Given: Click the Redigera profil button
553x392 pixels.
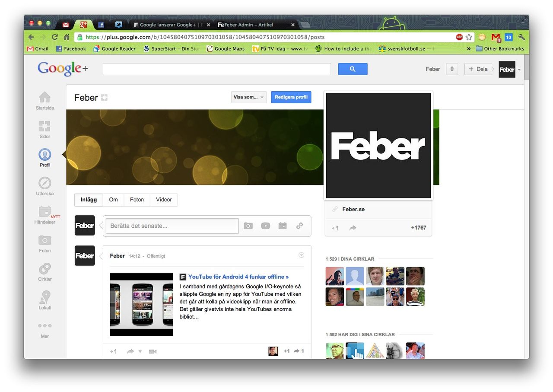Looking at the screenshot, I should [291, 97].
